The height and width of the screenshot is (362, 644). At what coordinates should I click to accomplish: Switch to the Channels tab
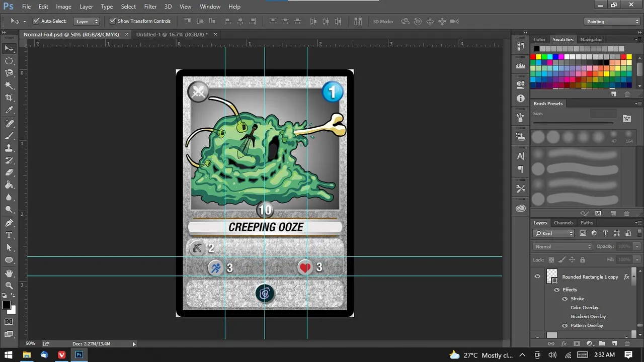[x=563, y=223]
